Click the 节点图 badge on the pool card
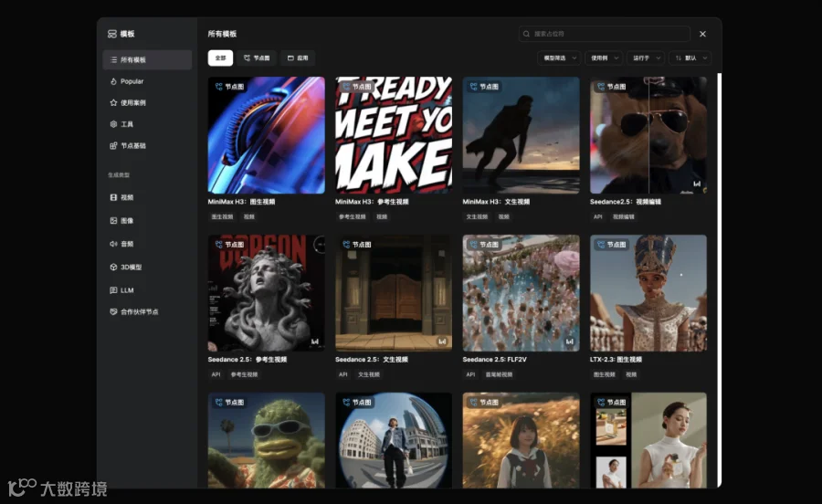 [x=484, y=245]
